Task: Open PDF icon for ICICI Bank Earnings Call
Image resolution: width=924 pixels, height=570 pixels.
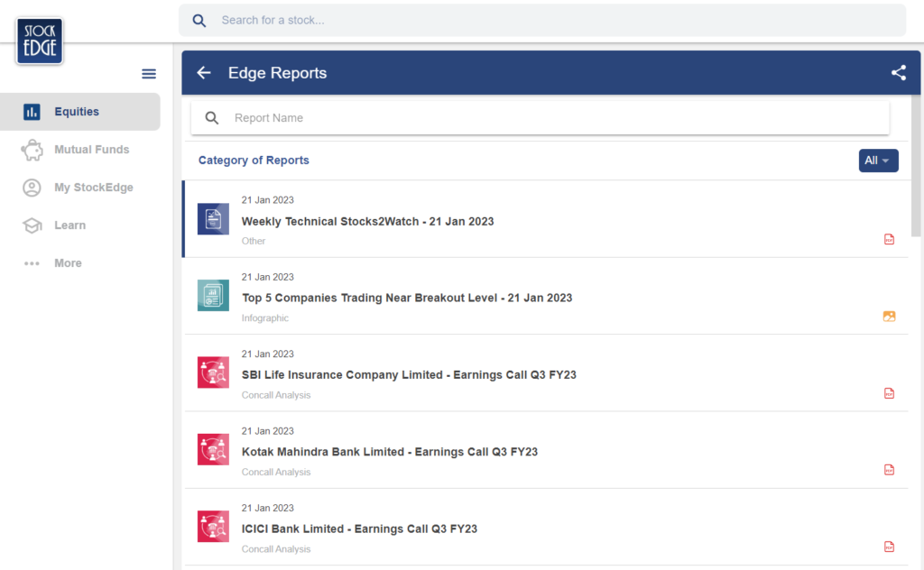Action: [x=889, y=547]
